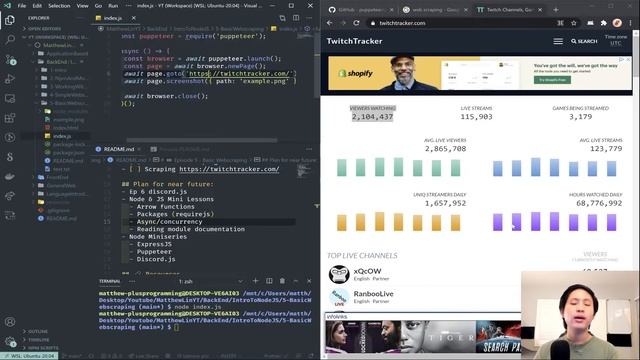Open the Search view in activity bar
This screenshot has width=640, height=360.
coord(10,40)
